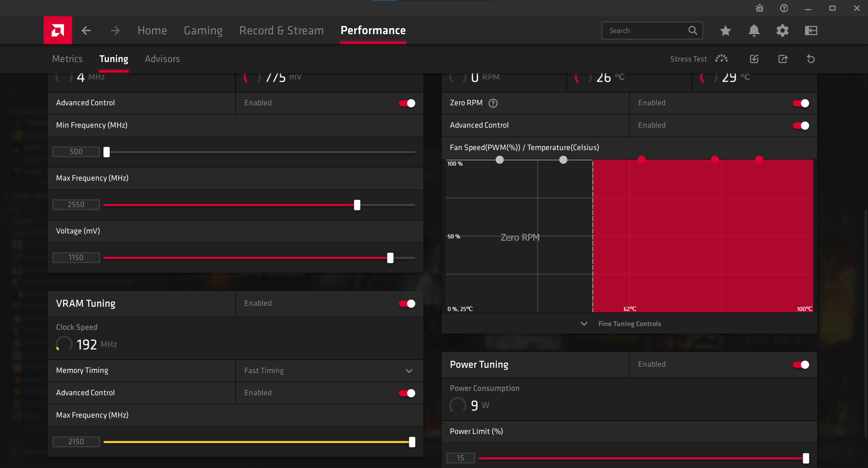Turn off the VRAM Tuning toggle

407,304
